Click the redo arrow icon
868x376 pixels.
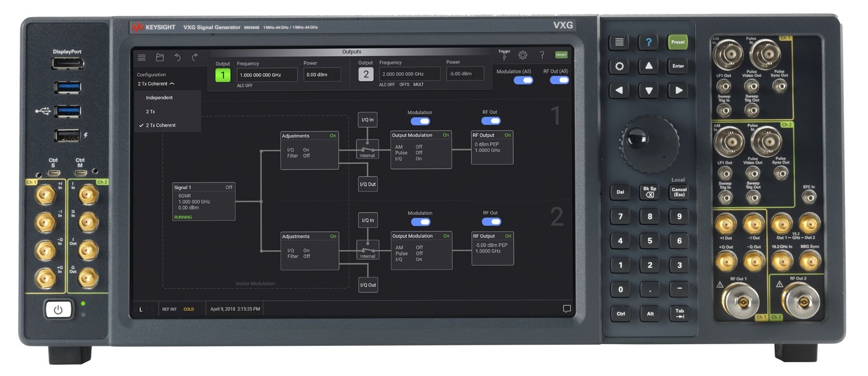click(x=195, y=57)
